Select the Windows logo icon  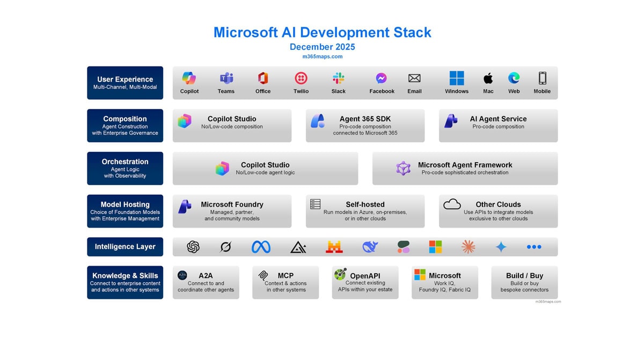click(x=457, y=78)
